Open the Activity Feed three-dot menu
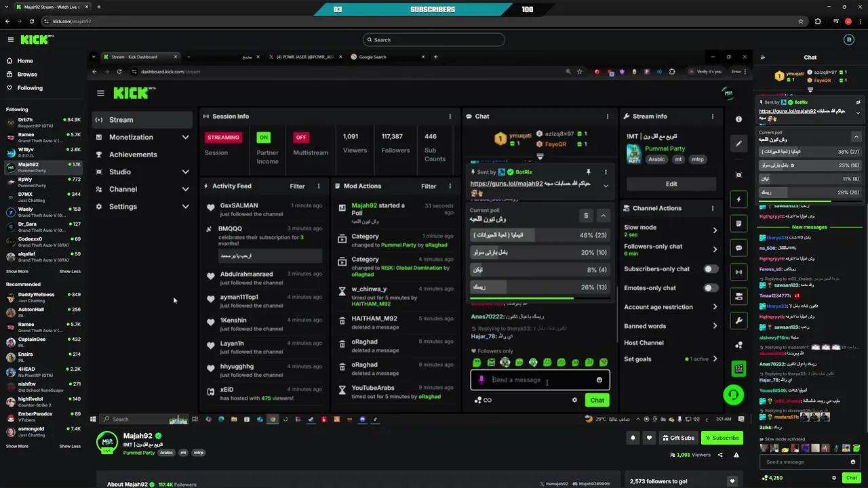 click(319, 186)
